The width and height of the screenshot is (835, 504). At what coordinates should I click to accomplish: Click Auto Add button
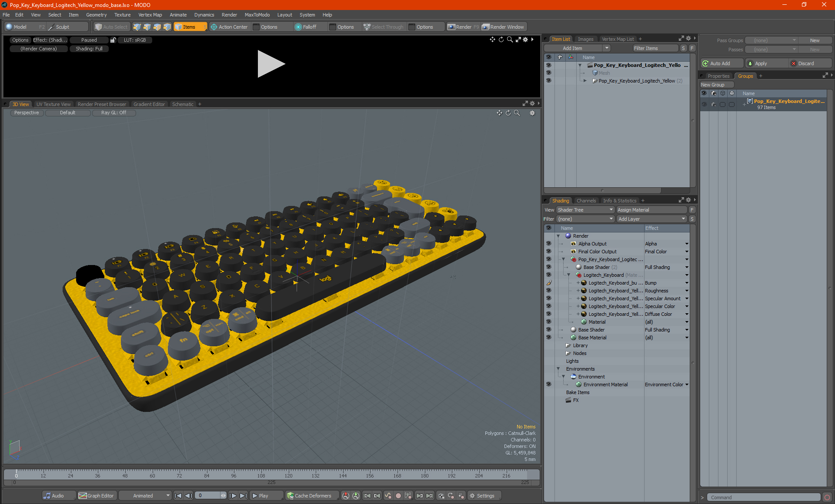point(721,63)
